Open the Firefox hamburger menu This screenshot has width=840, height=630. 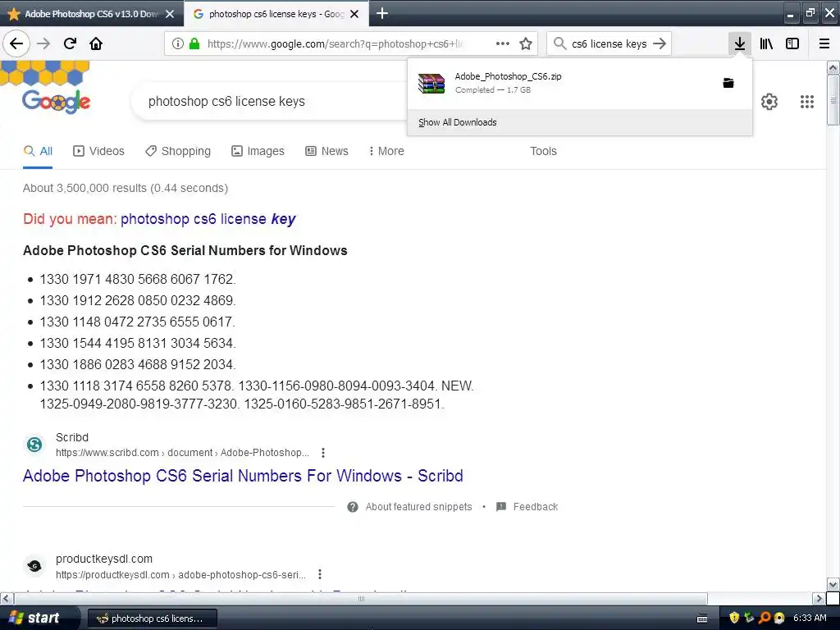(x=824, y=43)
